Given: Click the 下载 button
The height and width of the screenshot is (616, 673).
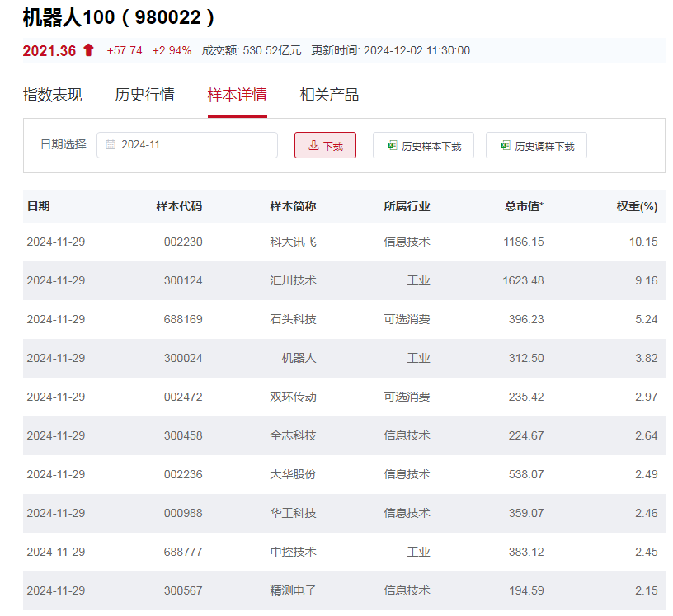Looking at the screenshot, I should 325,144.
